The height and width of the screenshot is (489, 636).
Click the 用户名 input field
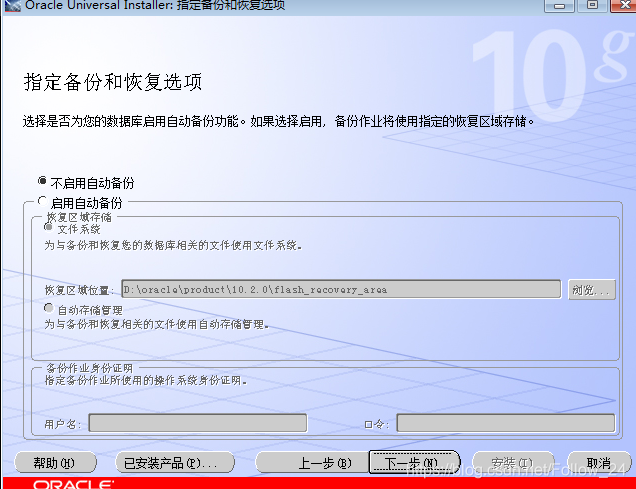tap(198, 423)
